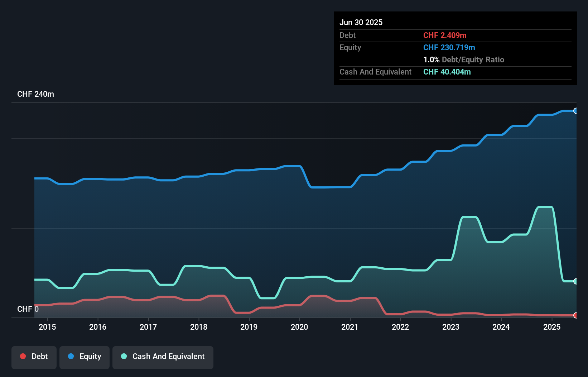Click the CHF 0 axis label

click(28, 309)
